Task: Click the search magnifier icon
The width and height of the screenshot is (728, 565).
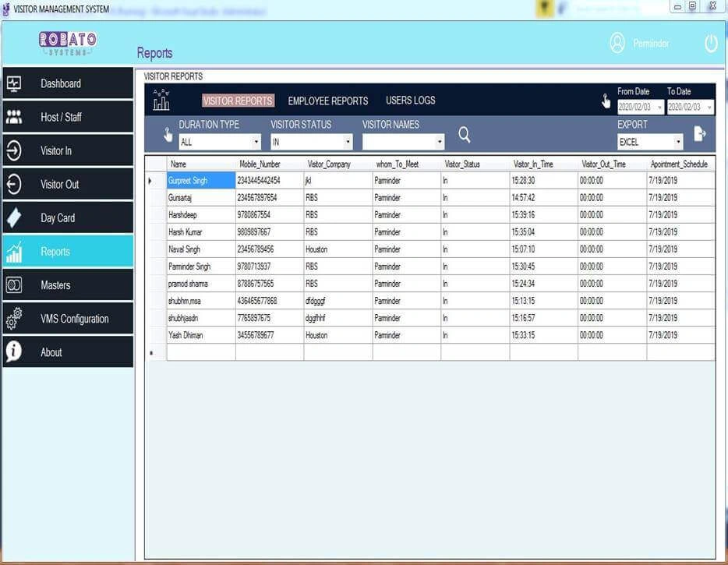Action: pyautogui.click(x=464, y=134)
